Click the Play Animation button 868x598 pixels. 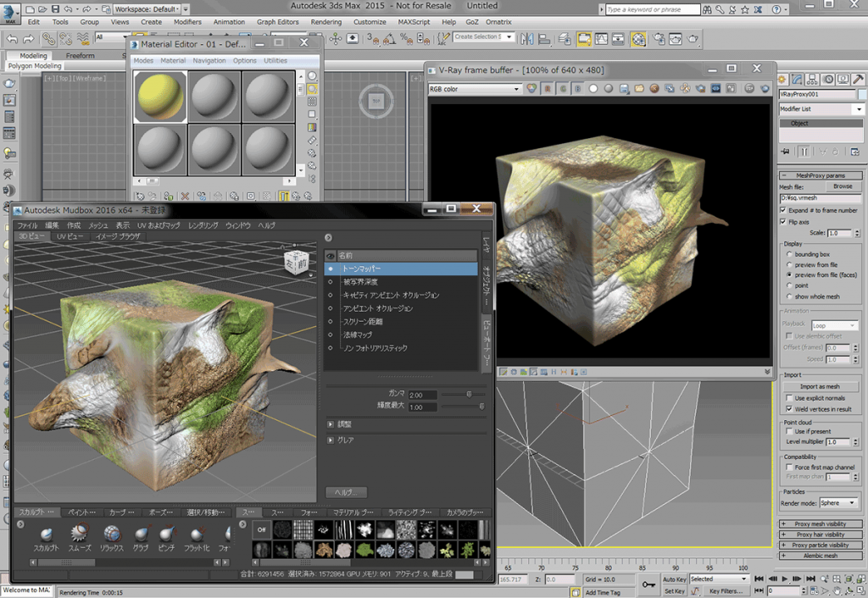(x=786, y=579)
